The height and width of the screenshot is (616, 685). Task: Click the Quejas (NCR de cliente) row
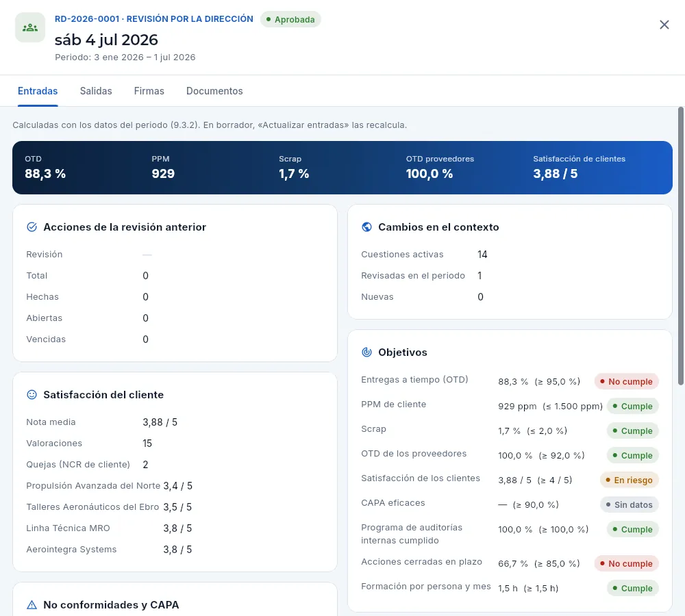(x=175, y=465)
